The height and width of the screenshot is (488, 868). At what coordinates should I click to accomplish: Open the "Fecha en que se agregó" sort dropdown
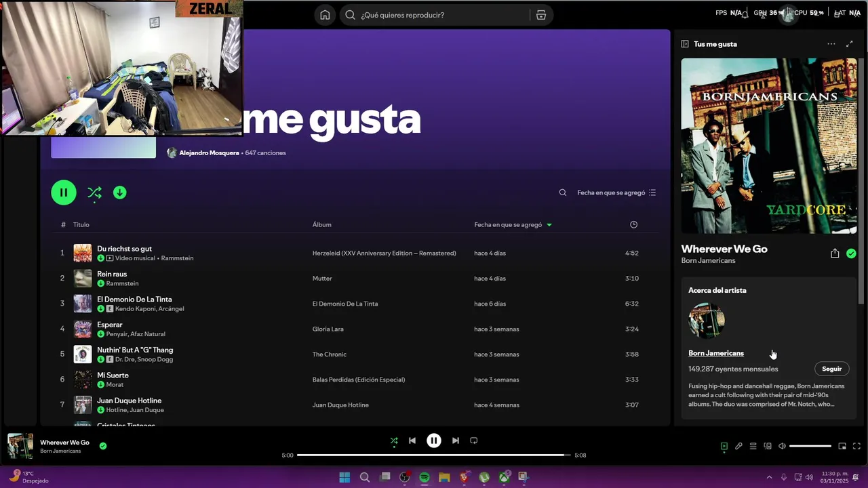616,192
